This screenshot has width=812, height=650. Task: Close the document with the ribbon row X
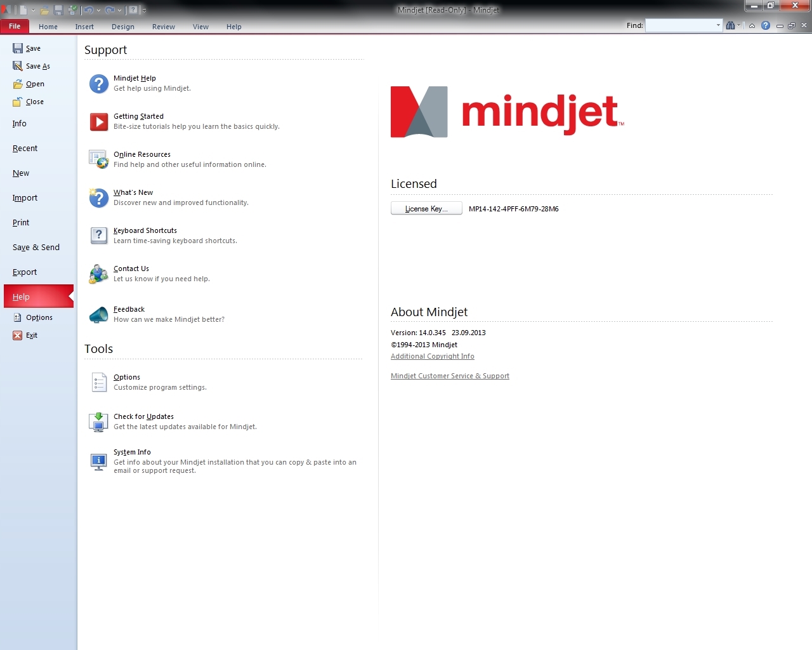(x=804, y=25)
